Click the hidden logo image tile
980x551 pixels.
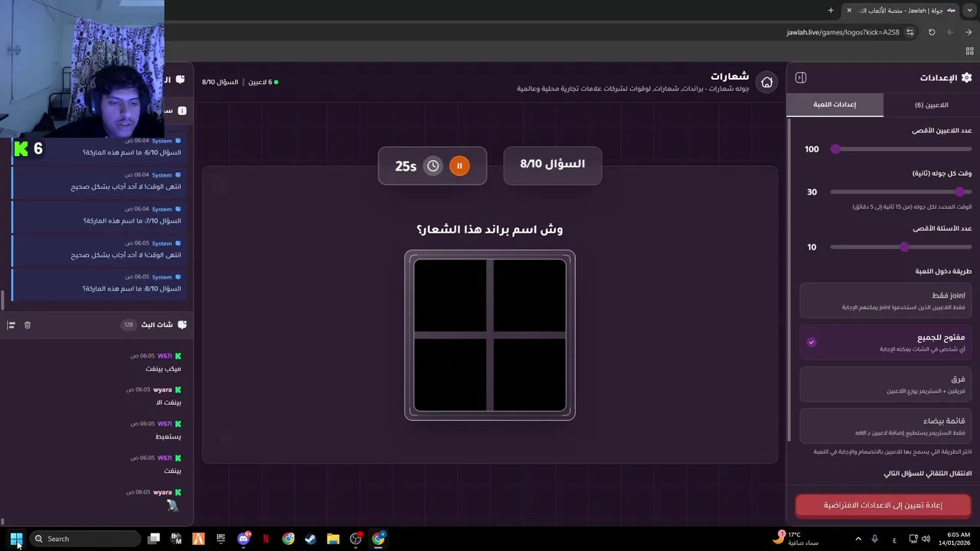(x=490, y=335)
